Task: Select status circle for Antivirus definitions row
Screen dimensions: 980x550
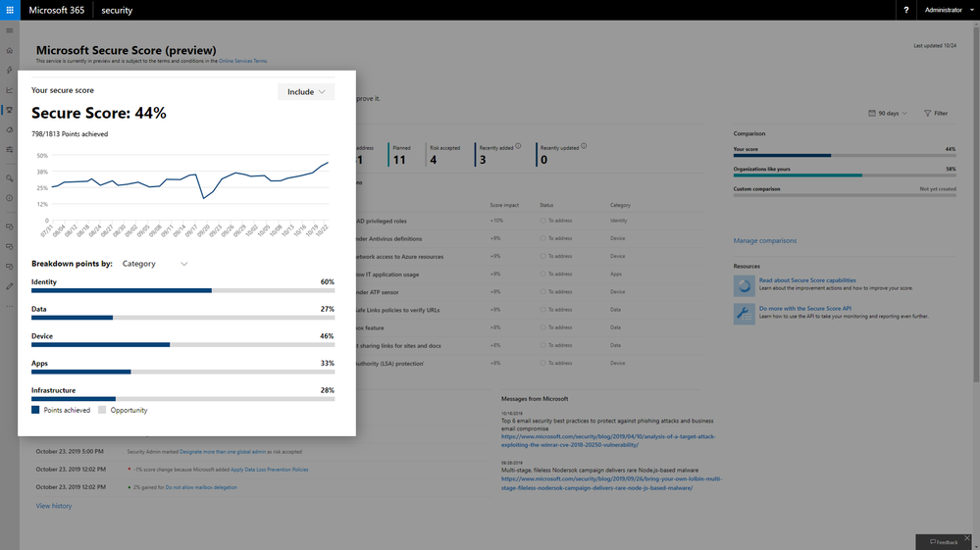Action: (x=542, y=238)
